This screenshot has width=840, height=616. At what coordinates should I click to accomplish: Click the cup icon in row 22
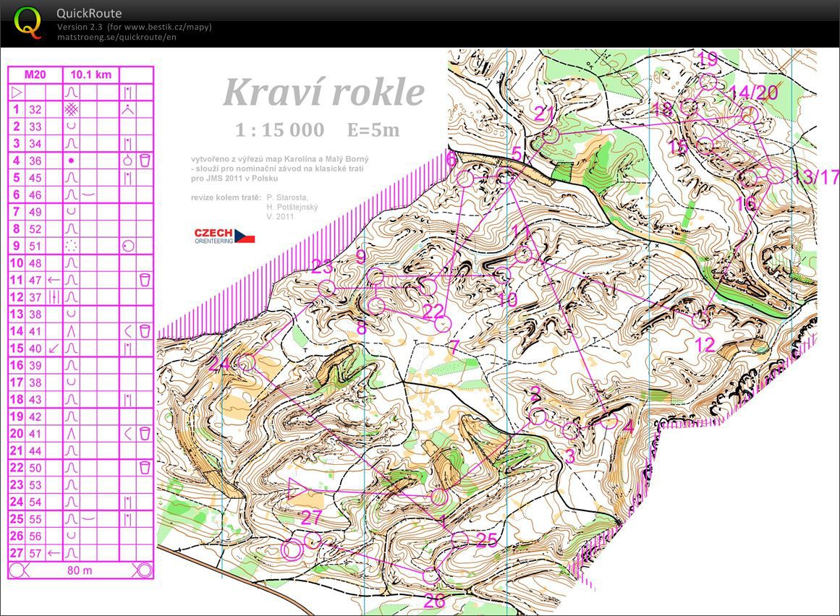pos(145,468)
